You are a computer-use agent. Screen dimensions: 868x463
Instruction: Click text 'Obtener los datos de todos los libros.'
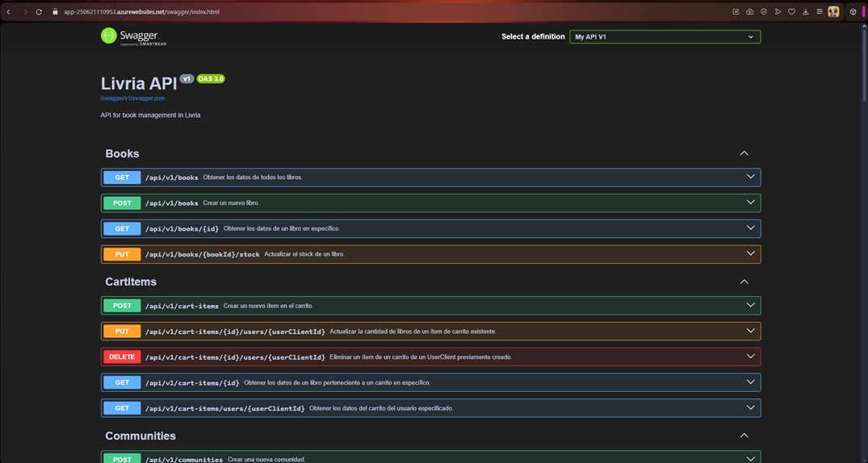[253, 177]
